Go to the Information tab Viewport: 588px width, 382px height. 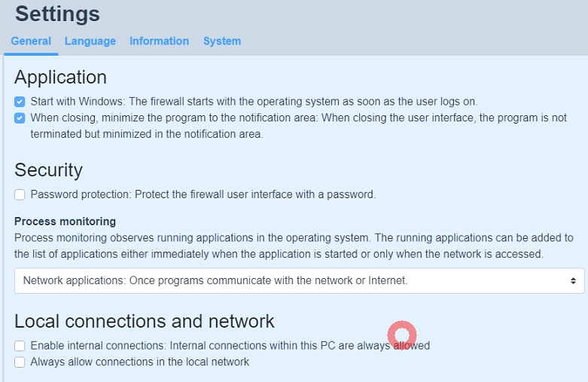(159, 41)
